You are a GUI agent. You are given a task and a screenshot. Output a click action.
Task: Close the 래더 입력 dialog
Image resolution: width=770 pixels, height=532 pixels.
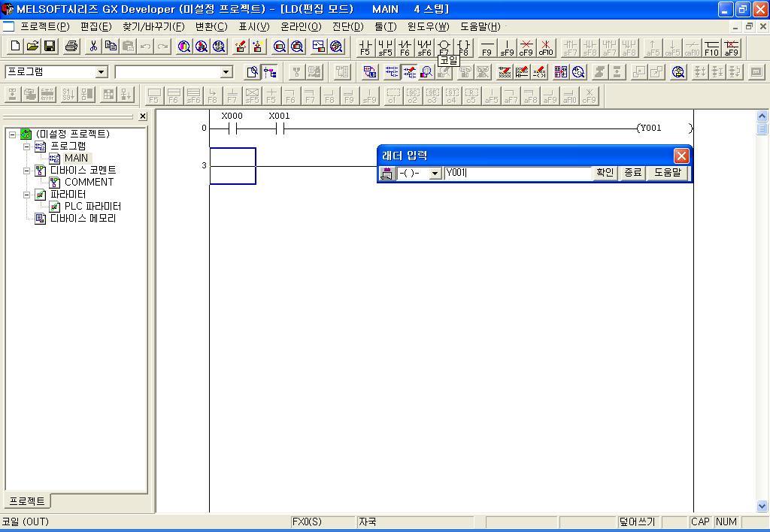tap(681, 156)
